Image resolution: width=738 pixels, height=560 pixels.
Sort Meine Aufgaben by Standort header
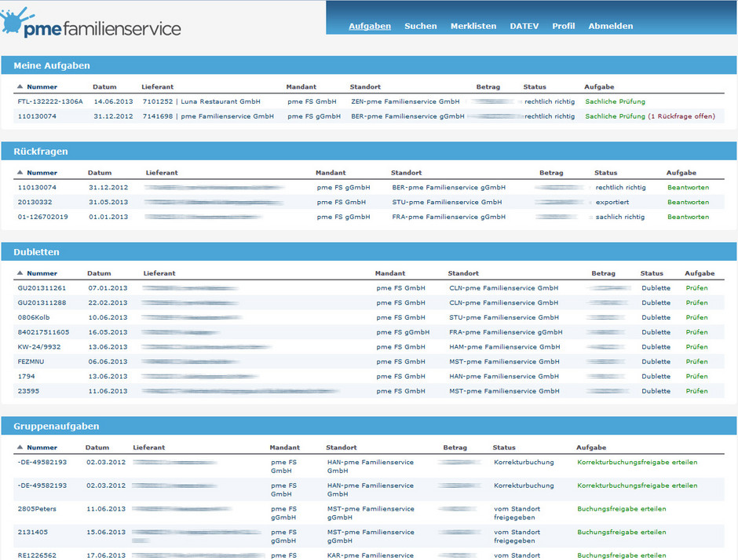(x=365, y=86)
